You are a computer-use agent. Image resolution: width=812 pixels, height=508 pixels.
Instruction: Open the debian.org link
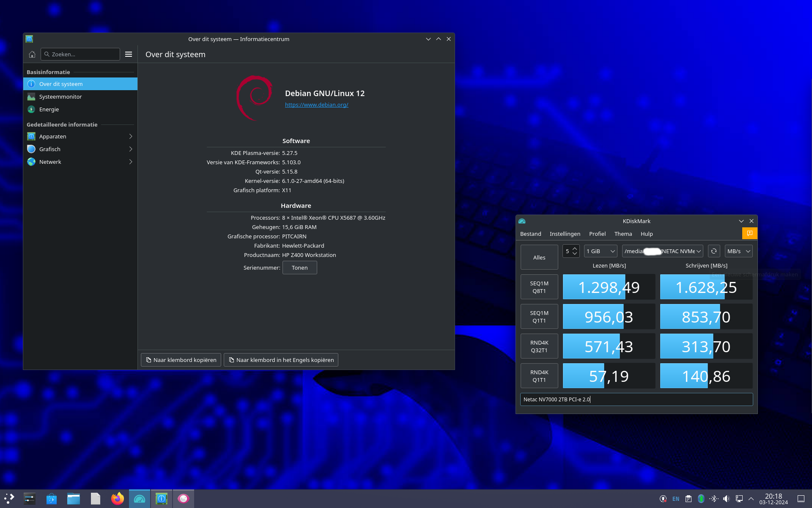(x=316, y=105)
